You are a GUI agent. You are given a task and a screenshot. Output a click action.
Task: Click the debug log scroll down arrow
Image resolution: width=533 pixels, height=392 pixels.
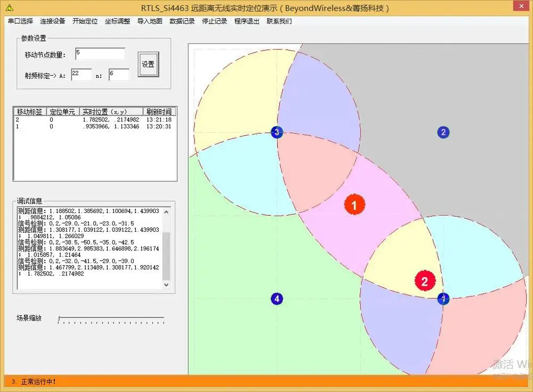(x=166, y=284)
